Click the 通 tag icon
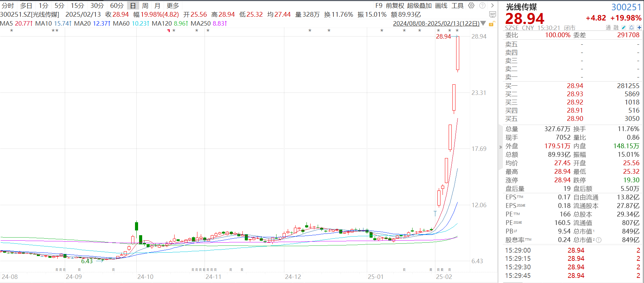This screenshot has width=644, height=283. click(608, 28)
